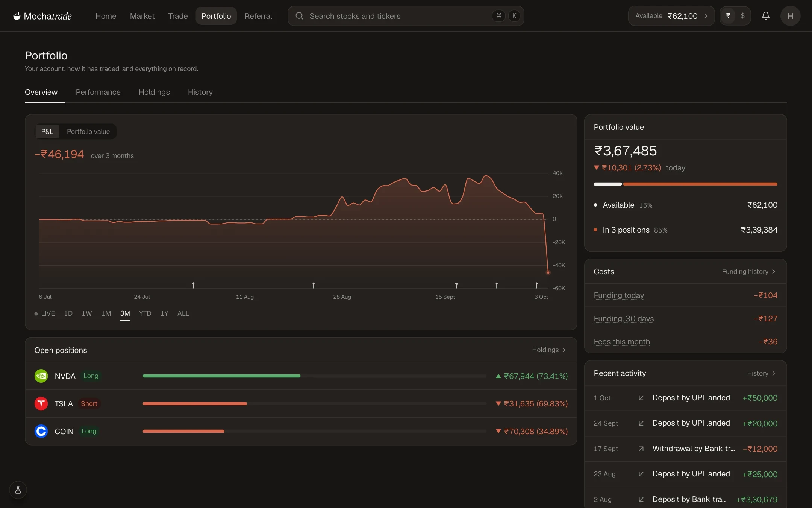Click the 1 Oct deposit arrow icon

[641, 398]
